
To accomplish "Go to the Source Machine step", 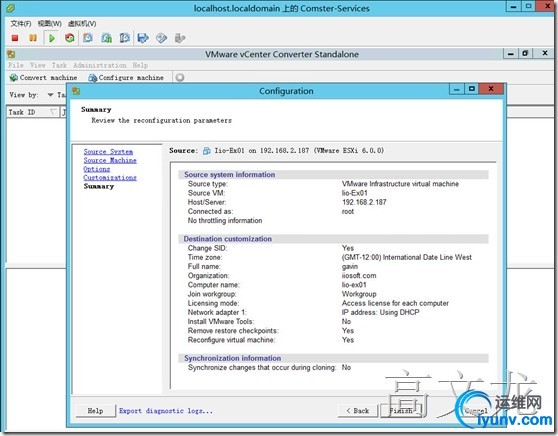I will click(110, 161).
